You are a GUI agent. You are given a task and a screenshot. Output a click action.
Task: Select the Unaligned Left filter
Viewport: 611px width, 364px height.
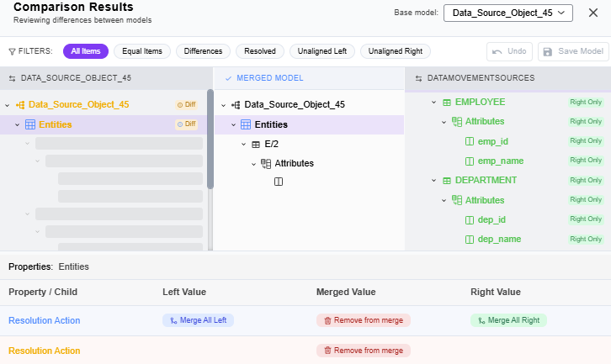point(322,51)
